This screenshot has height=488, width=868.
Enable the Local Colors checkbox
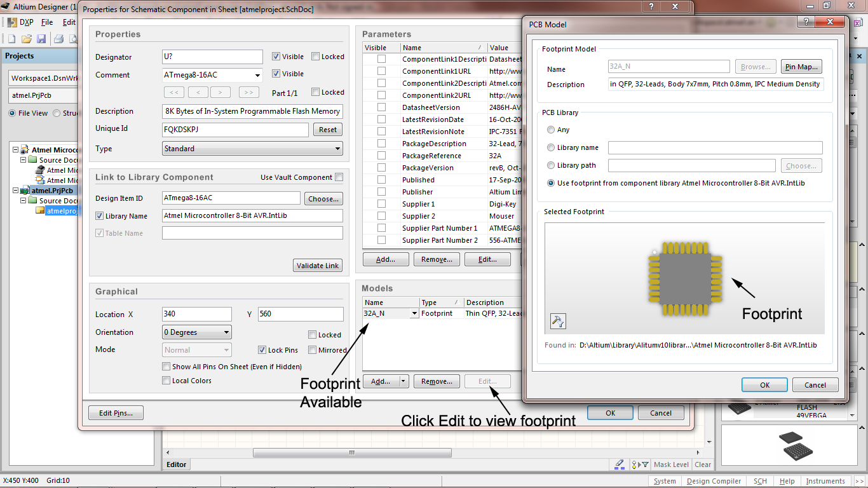166,381
